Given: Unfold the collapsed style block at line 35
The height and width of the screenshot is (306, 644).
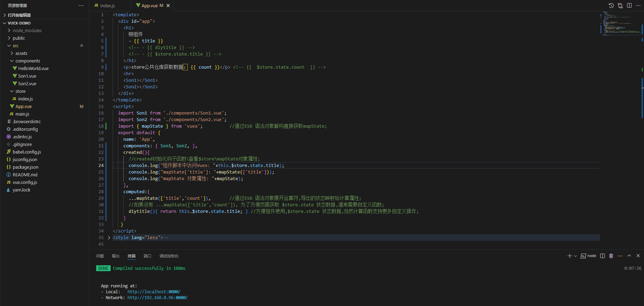Looking at the screenshot, I should 109,238.
